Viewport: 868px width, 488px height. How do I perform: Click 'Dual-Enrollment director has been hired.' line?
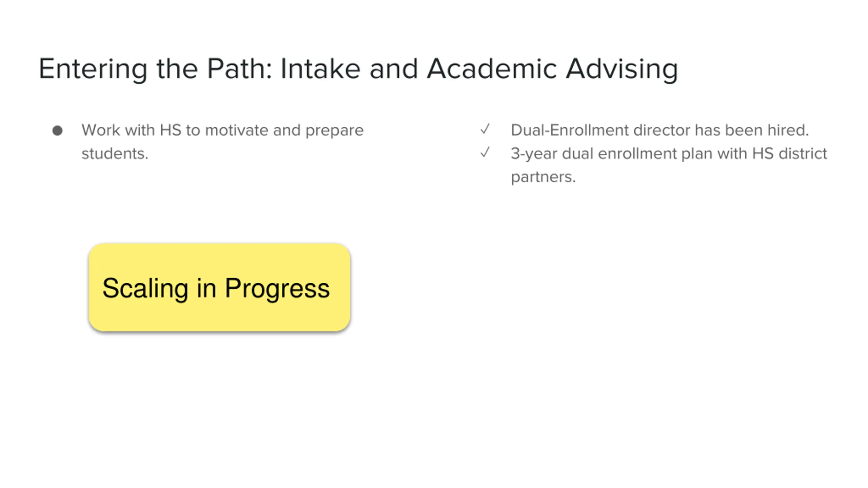tap(659, 130)
